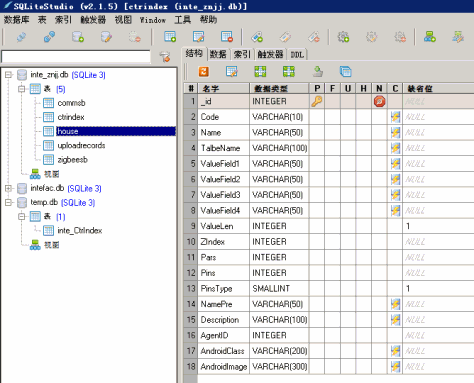Click the 数据类型 column header
Screen dimensions: 474x383
[279, 89]
